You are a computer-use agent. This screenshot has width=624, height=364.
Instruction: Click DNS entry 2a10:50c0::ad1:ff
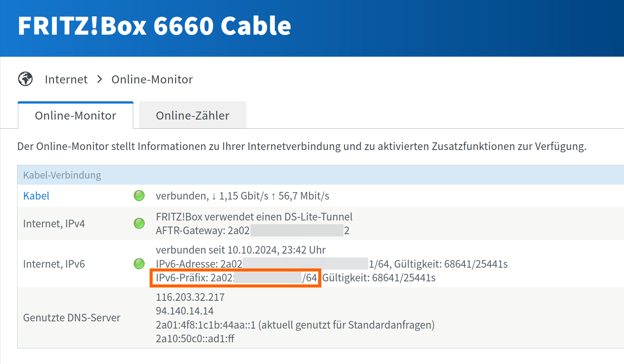pos(195,338)
